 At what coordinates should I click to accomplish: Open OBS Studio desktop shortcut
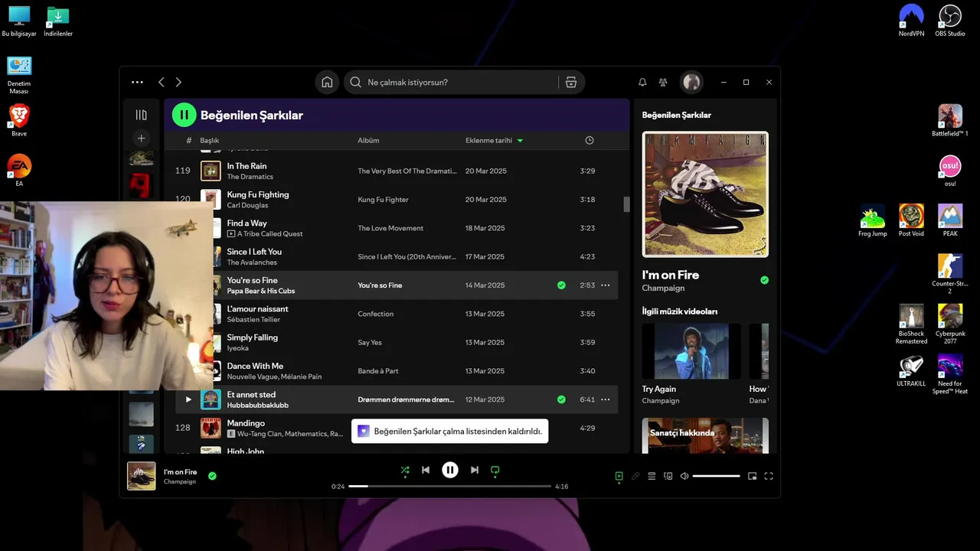click(950, 21)
